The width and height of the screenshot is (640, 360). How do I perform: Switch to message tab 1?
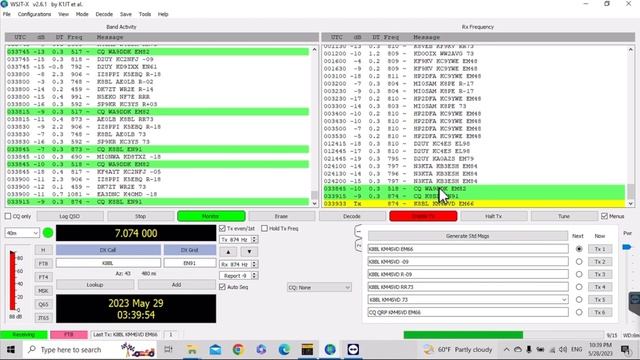[x=358, y=231]
